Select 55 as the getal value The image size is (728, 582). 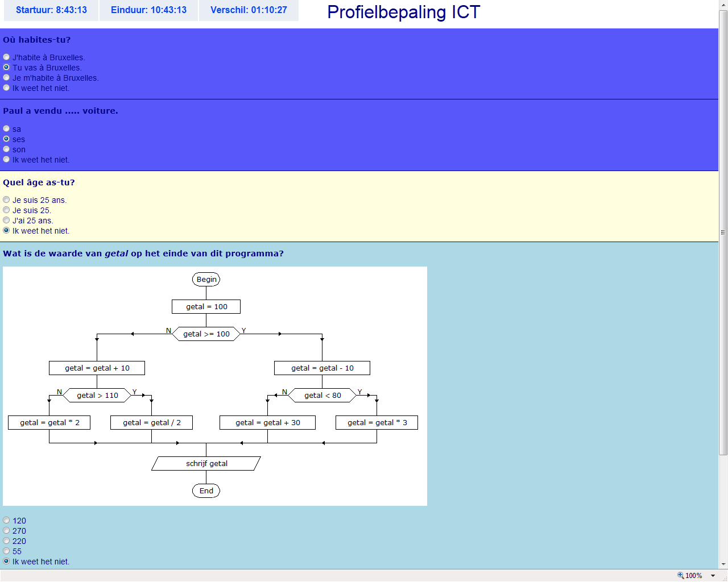coord(6,551)
